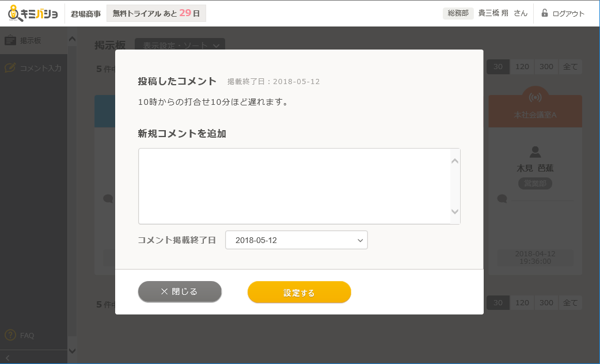Click the broadcast signal icon on 本社会議室A card
The height and width of the screenshot is (364, 600).
pyautogui.click(x=535, y=97)
